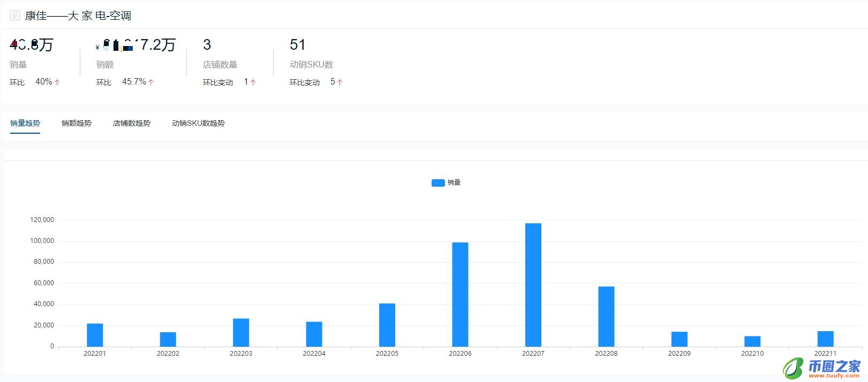This screenshot has width=868, height=382.
Task: Select the 店铺数趋势 tab
Action: (x=132, y=123)
